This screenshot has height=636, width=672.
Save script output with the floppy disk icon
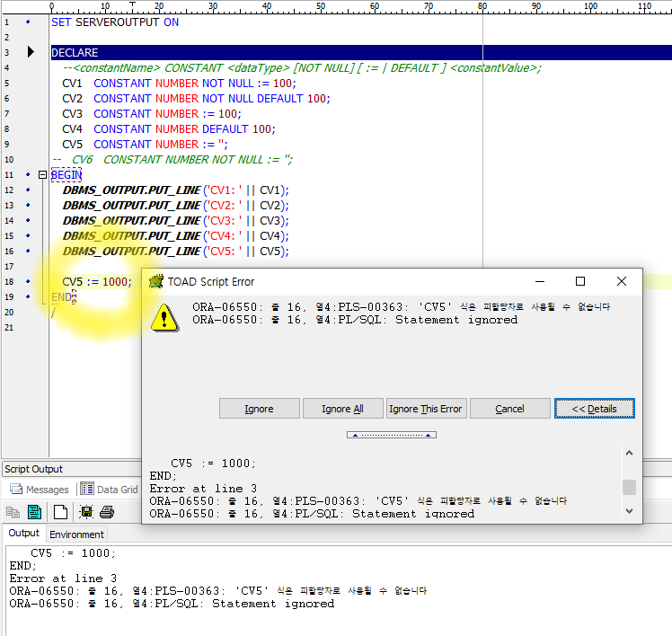pos(86,512)
